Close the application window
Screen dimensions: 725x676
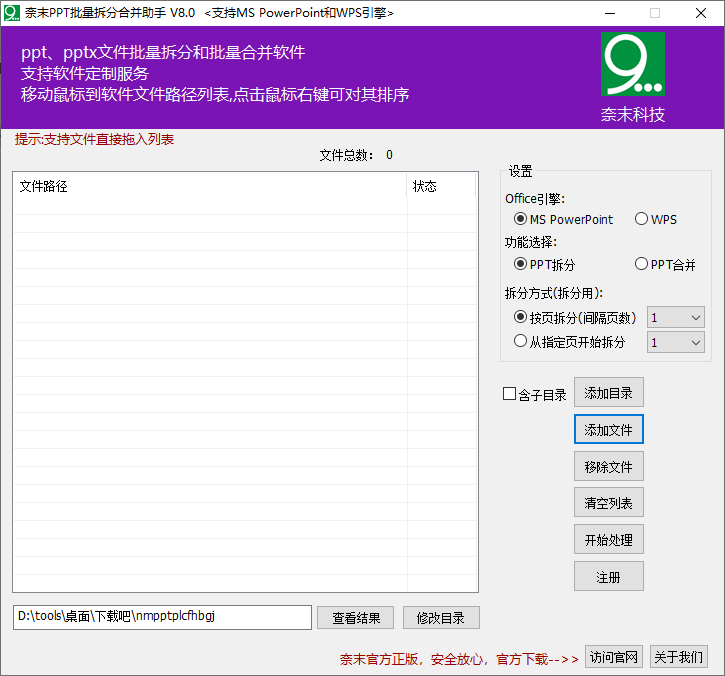[701, 13]
